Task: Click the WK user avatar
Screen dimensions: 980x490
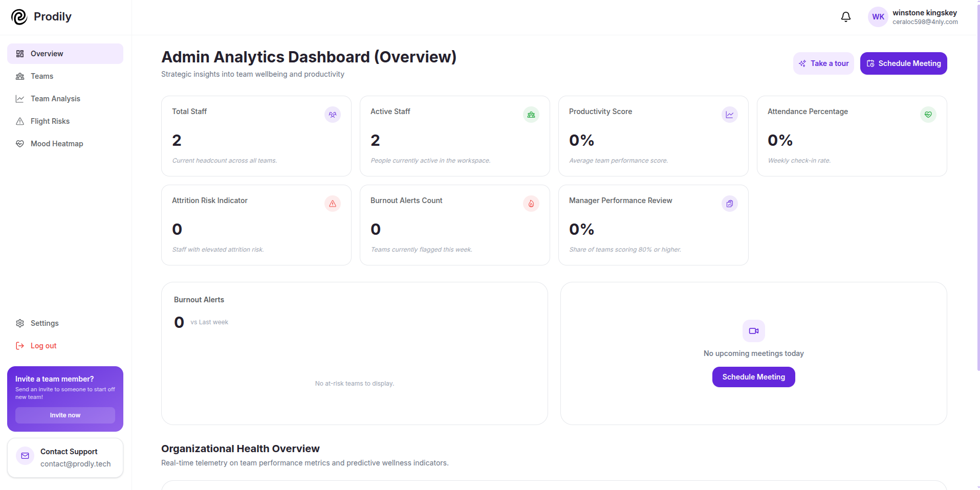Action: point(878,17)
